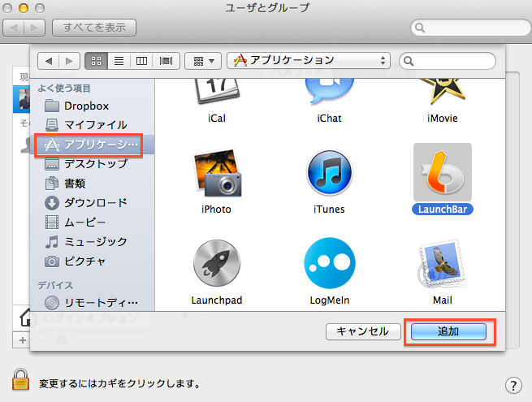Switch to list view in dialog

(x=119, y=61)
